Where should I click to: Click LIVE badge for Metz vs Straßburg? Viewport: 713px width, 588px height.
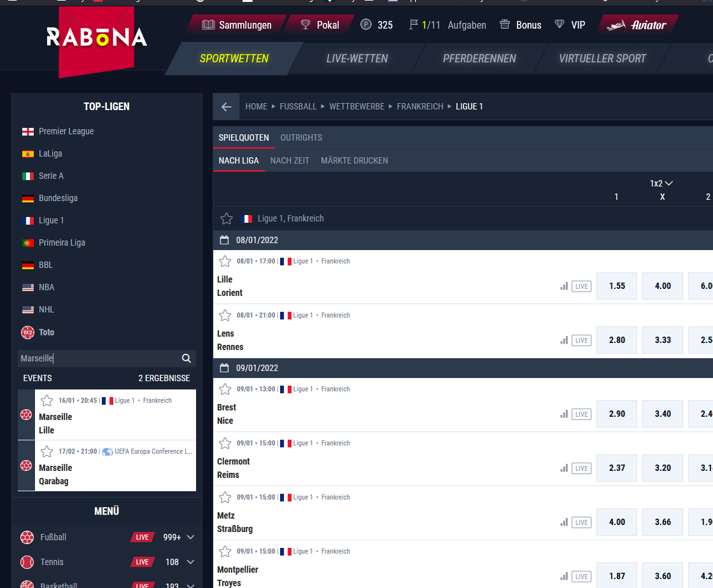[582, 522]
